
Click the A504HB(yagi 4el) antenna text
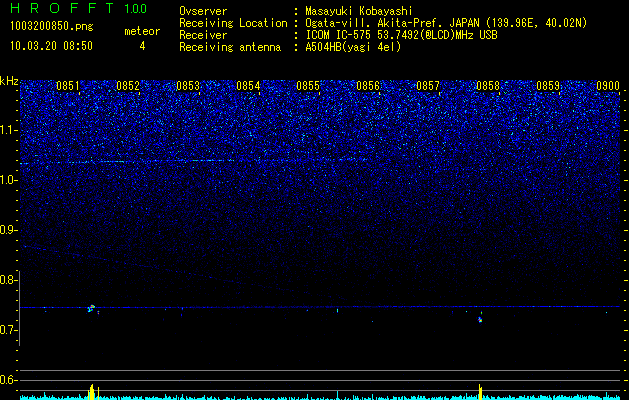(x=353, y=47)
